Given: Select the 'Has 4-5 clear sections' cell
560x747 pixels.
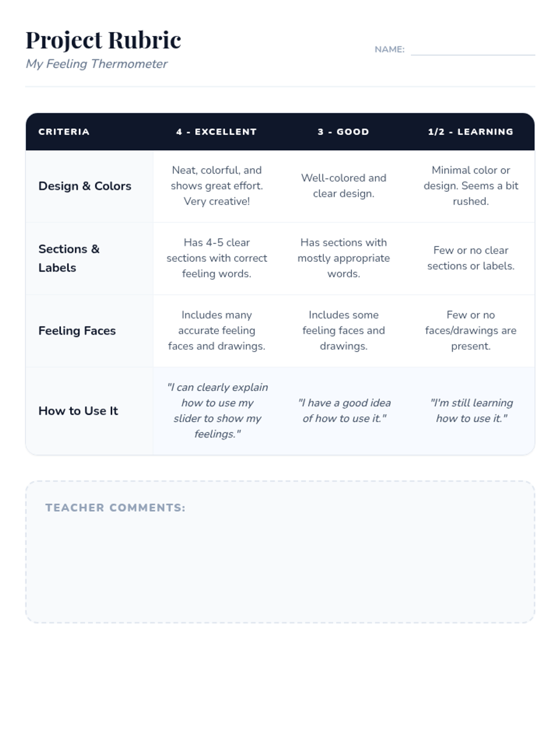Looking at the screenshot, I should pyautogui.click(x=217, y=258).
